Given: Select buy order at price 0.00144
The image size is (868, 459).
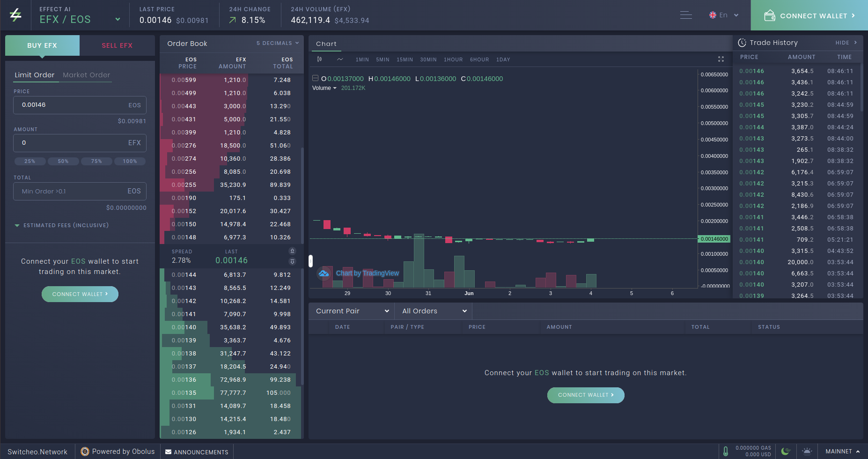Looking at the screenshot, I should click(x=231, y=275).
